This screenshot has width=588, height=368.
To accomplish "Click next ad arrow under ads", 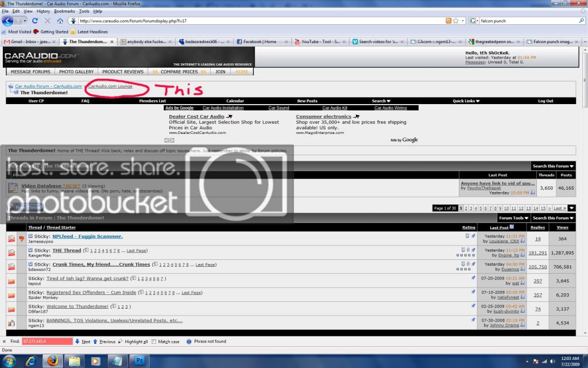I will (172, 140).
